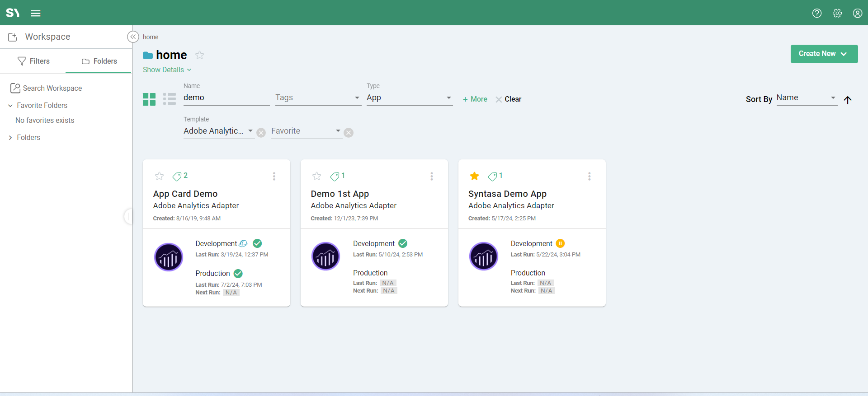Screen dimensions: 868x396
Task: Switch to the Filters tab
Action: [33, 61]
